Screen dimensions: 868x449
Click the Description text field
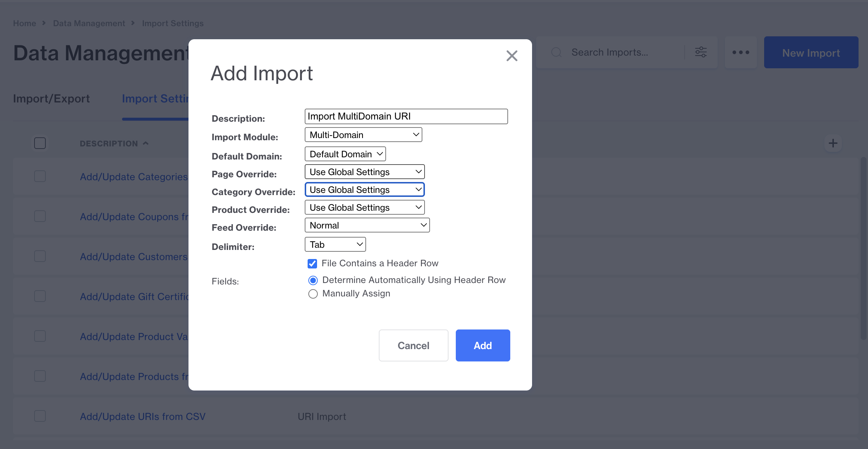[406, 116]
